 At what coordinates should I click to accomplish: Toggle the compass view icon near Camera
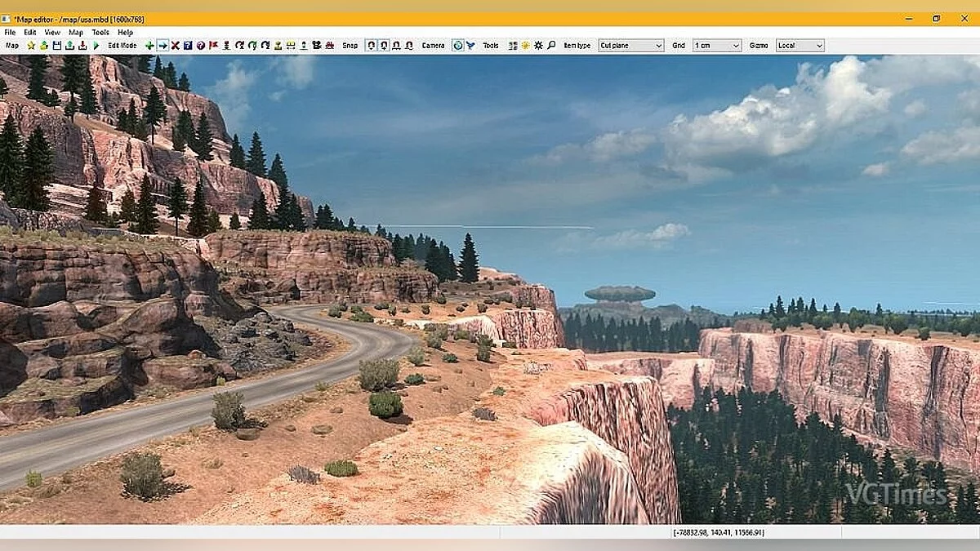(x=457, y=45)
